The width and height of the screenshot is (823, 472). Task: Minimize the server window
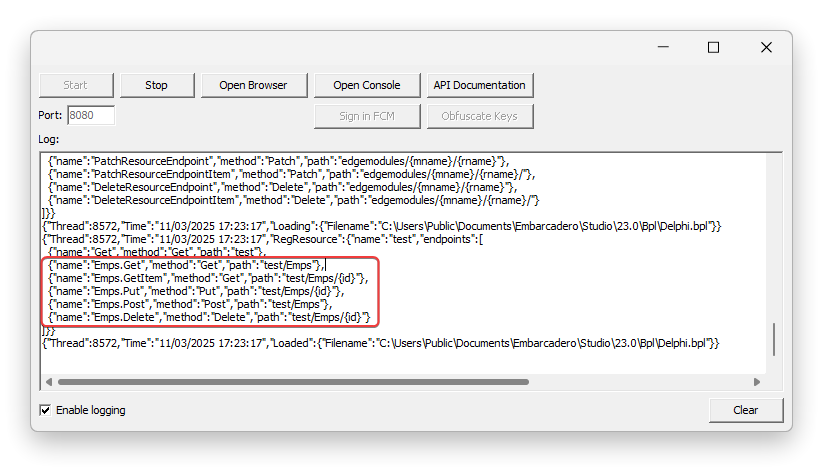(663, 47)
